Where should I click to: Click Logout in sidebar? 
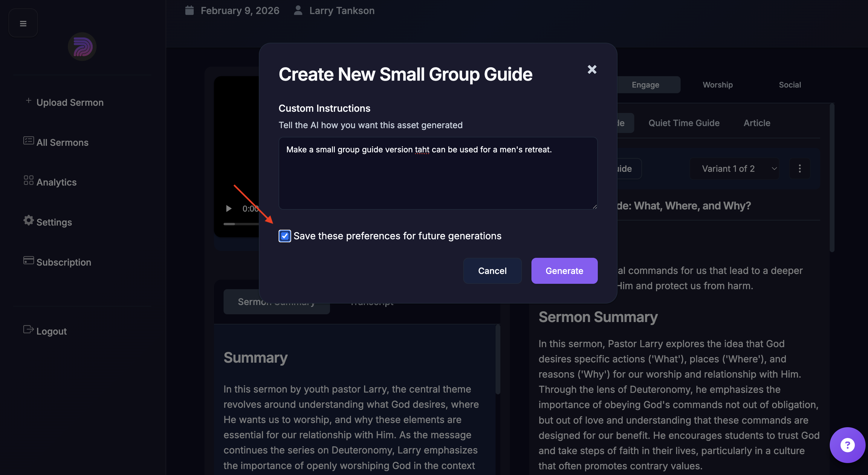click(51, 331)
